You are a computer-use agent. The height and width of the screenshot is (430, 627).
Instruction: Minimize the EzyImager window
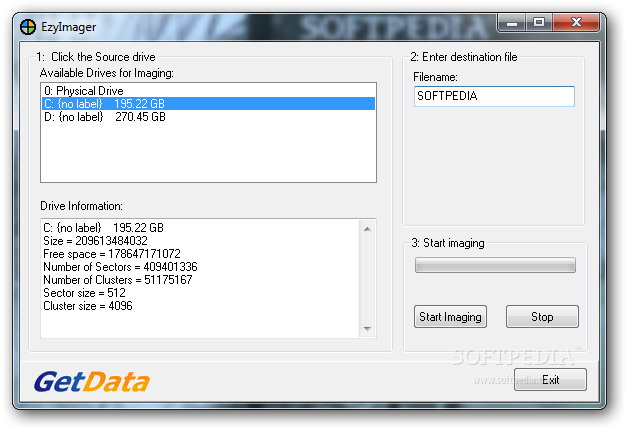click(x=511, y=23)
